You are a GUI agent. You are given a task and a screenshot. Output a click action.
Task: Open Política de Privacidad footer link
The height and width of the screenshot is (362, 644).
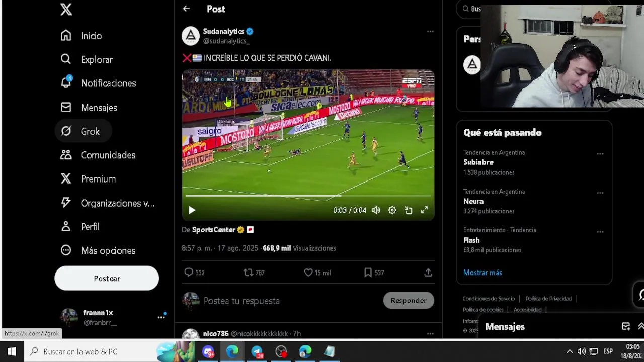click(x=548, y=299)
